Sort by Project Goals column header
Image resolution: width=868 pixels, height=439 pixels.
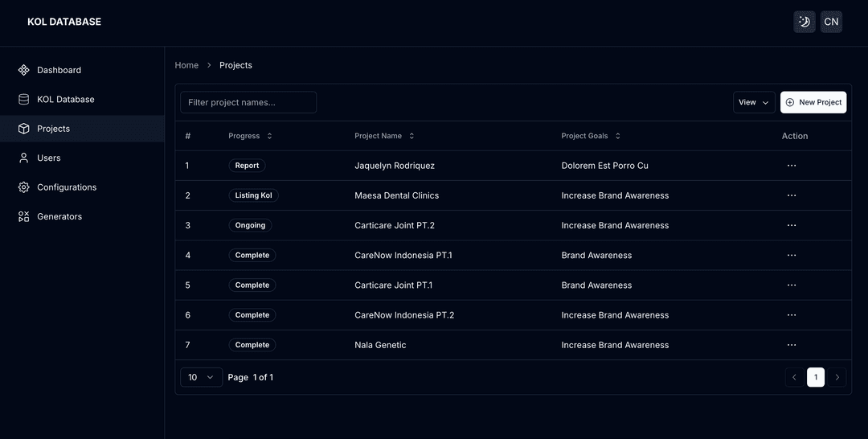pyautogui.click(x=591, y=136)
